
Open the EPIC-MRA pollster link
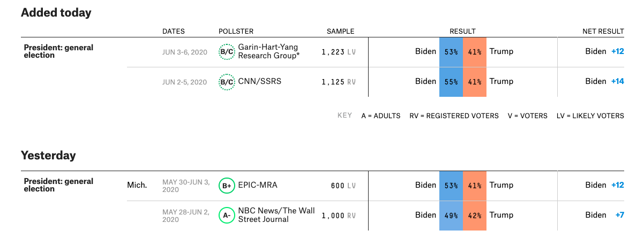click(258, 185)
